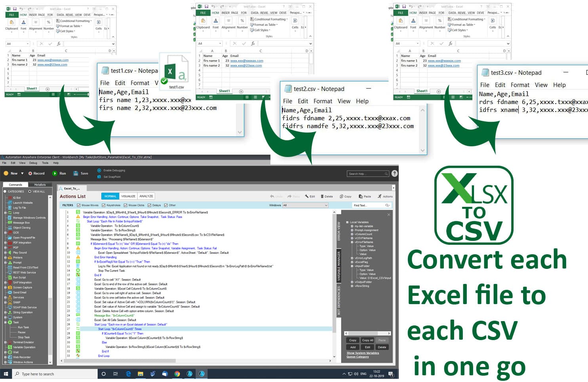Expand the vColumnCount variable node

coord(352,234)
